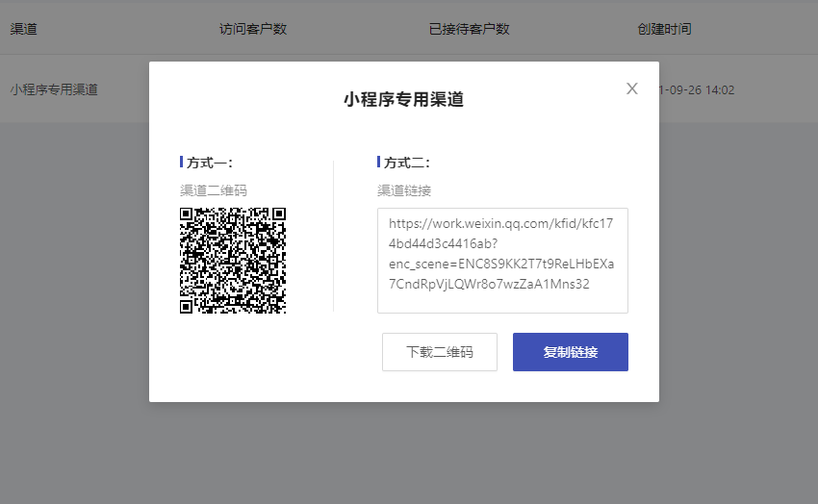Click the creation time ending 09-26 14:02

pyautogui.click(x=697, y=90)
